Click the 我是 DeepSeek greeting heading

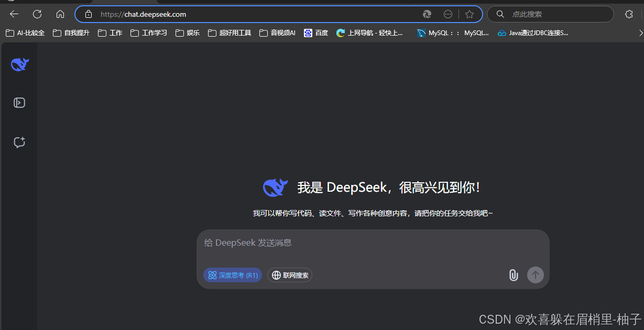[388, 188]
